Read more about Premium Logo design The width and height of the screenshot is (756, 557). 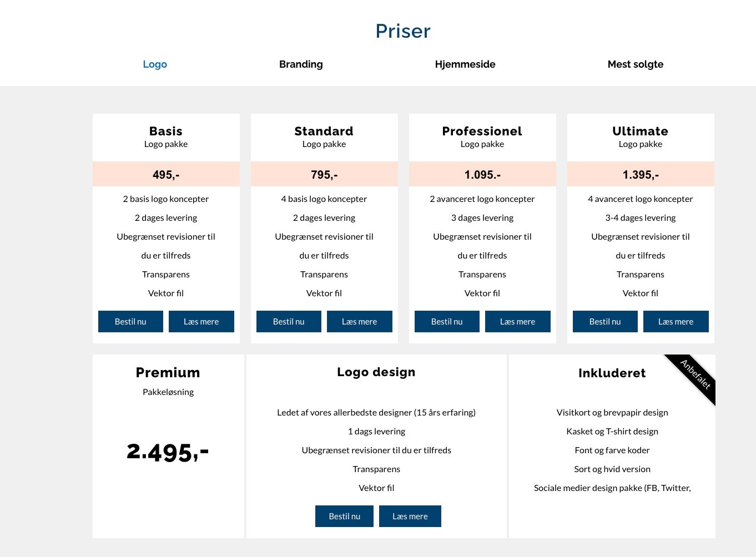coord(410,517)
